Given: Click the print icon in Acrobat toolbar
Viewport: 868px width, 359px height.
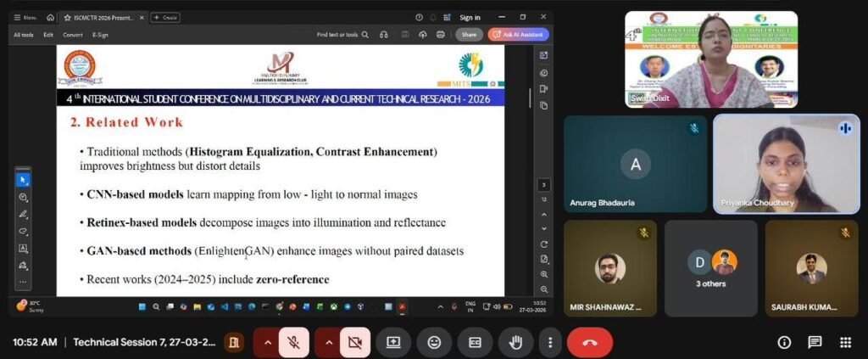Looking at the screenshot, I should (x=442, y=35).
